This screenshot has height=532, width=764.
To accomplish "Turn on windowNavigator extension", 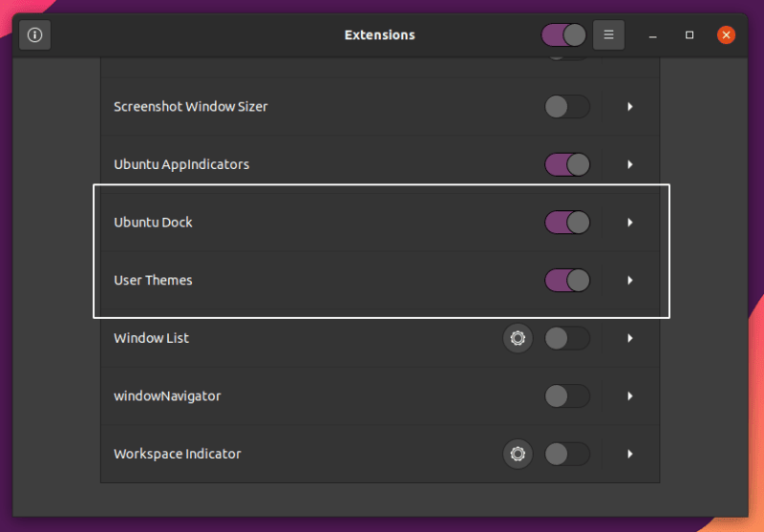I will tap(567, 395).
